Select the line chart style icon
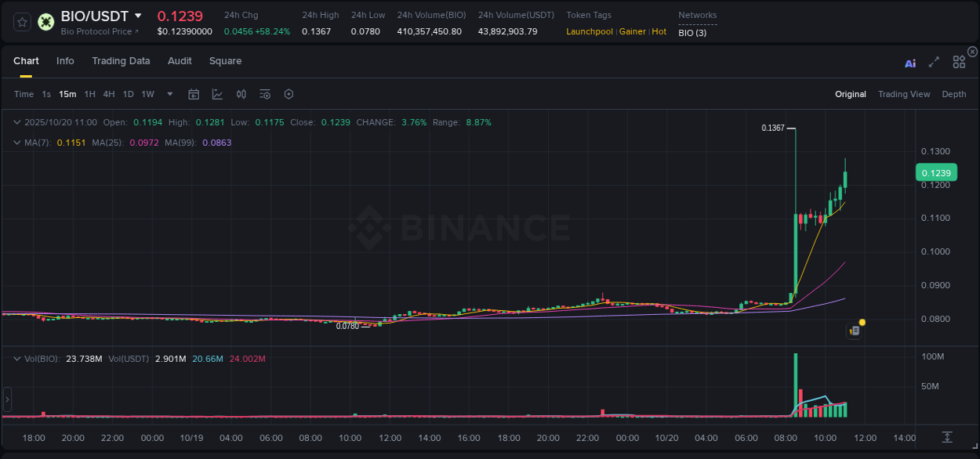 tap(216, 94)
